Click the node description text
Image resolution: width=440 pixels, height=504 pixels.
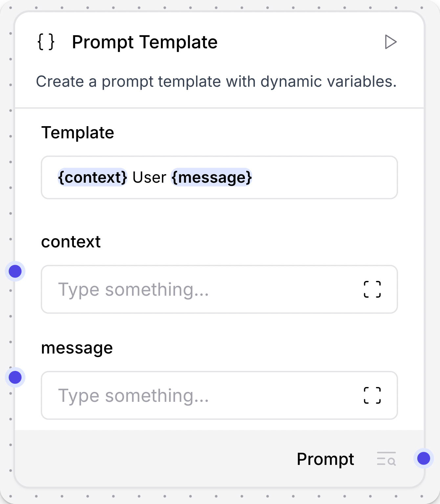click(x=217, y=82)
